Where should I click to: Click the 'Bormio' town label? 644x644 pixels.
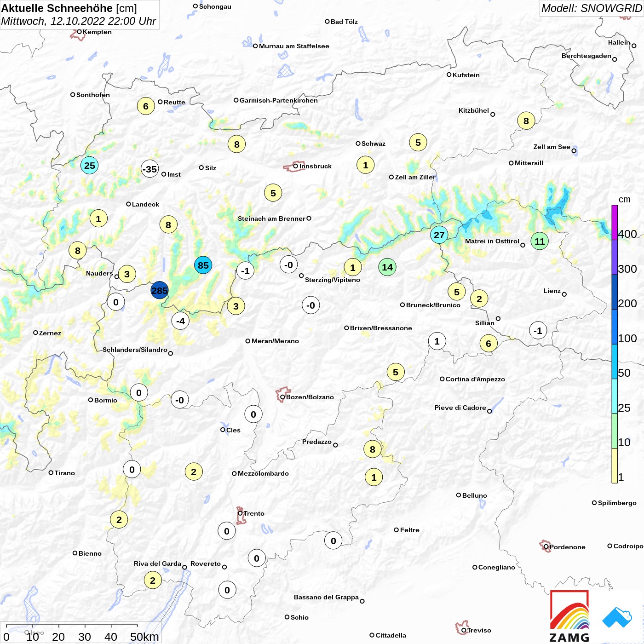[x=106, y=400]
